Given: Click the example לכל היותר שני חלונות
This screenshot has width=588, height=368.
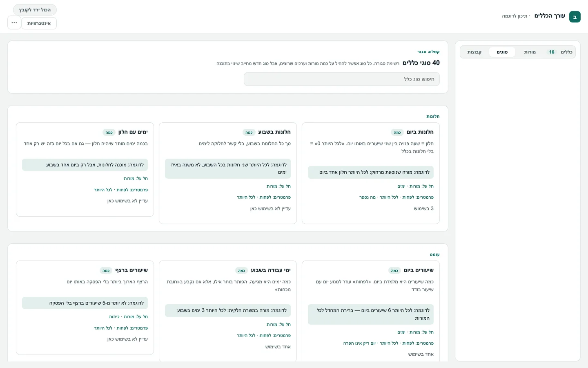Looking at the screenshot, I should pos(228,168).
